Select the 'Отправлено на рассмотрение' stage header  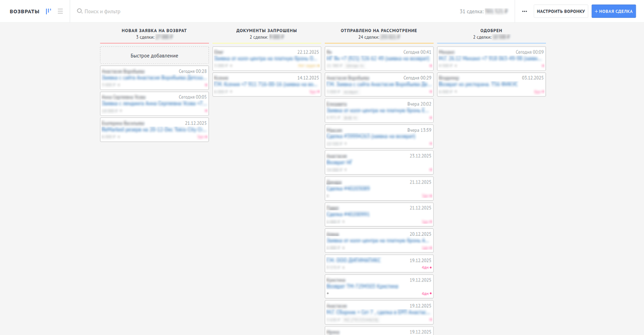tap(379, 31)
